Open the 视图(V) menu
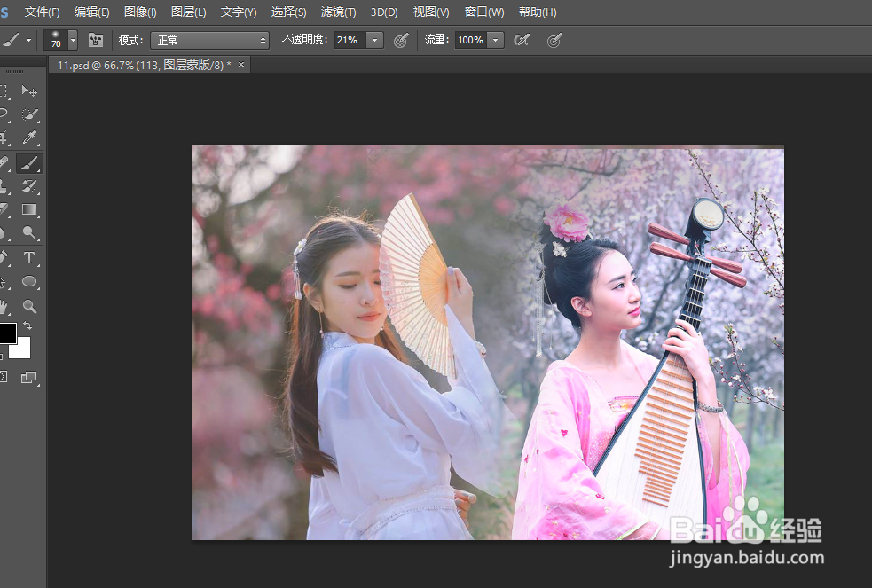This screenshot has height=588, width=872. (x=431, y=12)
